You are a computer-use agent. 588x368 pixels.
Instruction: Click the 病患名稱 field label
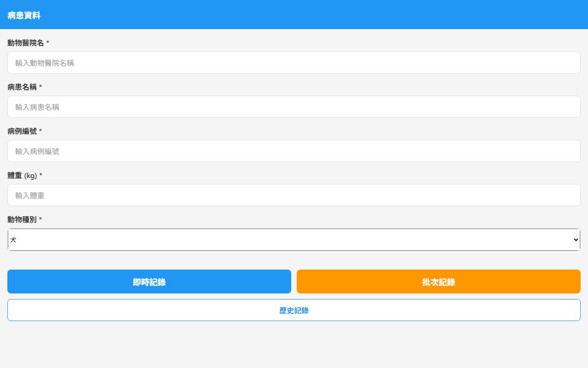[24, 87]
